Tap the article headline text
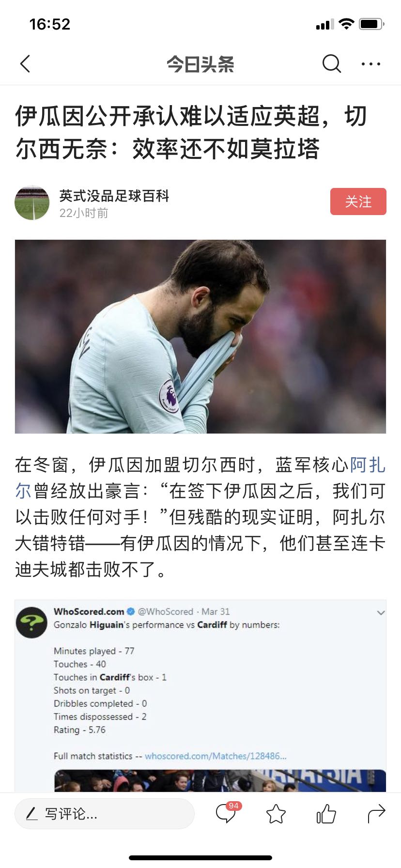This screenshot has height=868, width=401. pos(191,132)
